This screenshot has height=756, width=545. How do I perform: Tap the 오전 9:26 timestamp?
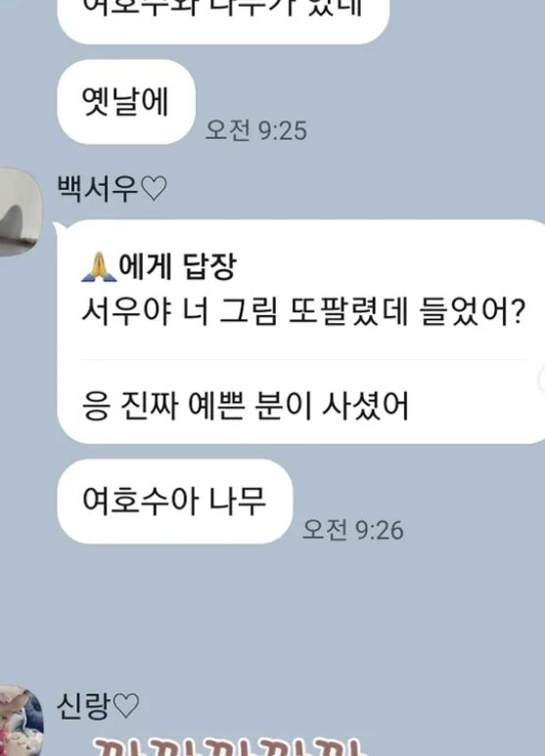point(352,530)
